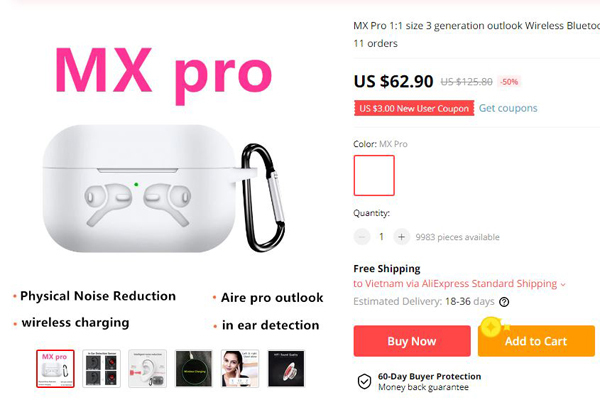Select the MX pro first thumbnail
The image size is (600, 400).
pos(55,369)
